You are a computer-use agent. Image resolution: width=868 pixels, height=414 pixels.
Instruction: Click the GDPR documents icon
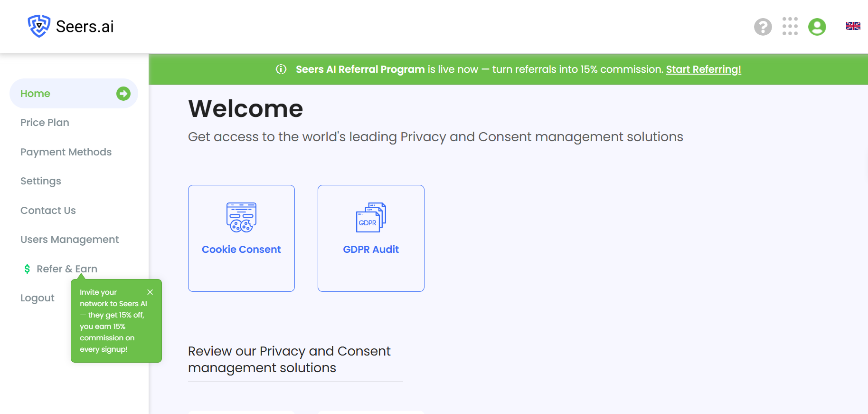tap(371, 217)
